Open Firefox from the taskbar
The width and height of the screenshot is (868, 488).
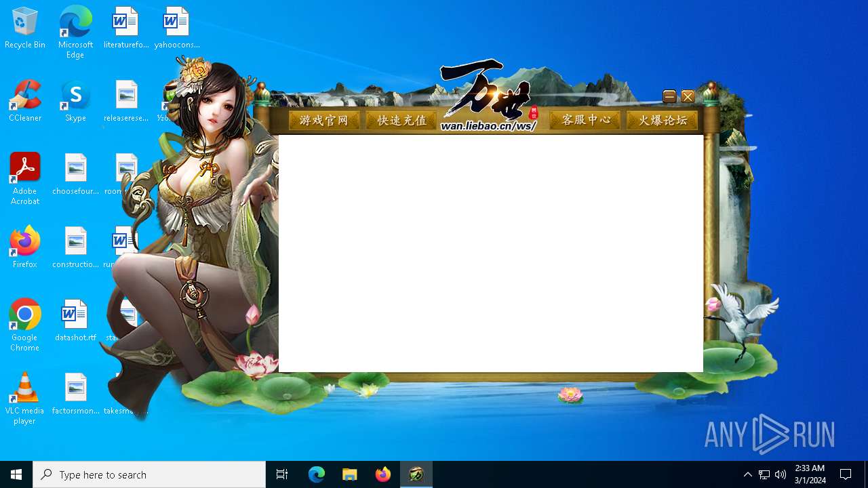(x=383, y=474)
